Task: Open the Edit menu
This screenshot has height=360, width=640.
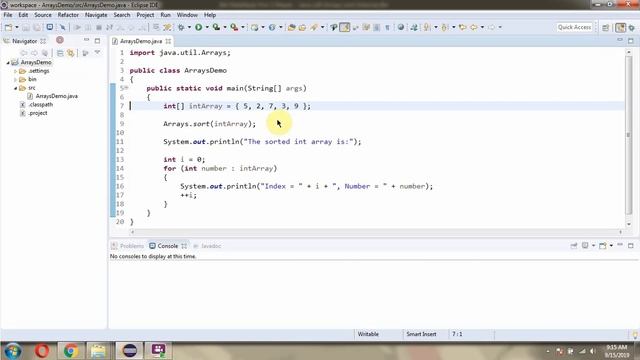Action: pyautogui.click(x=23, y=15)
